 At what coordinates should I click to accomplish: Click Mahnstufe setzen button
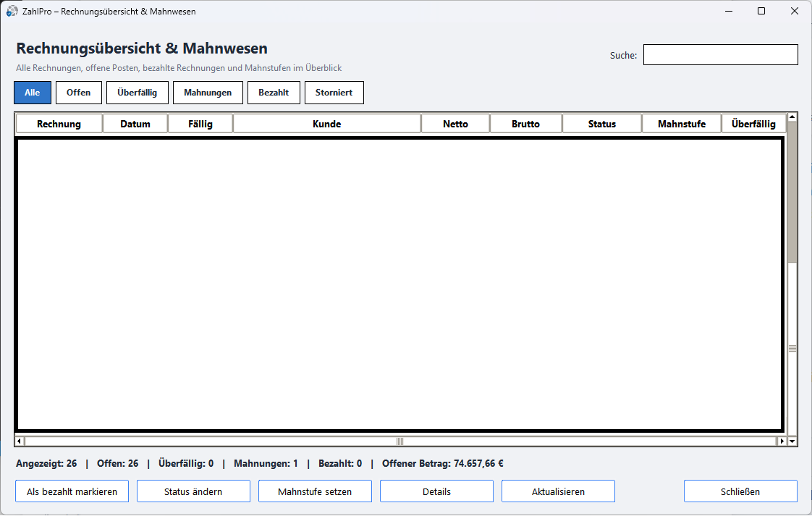coord(315,491)
